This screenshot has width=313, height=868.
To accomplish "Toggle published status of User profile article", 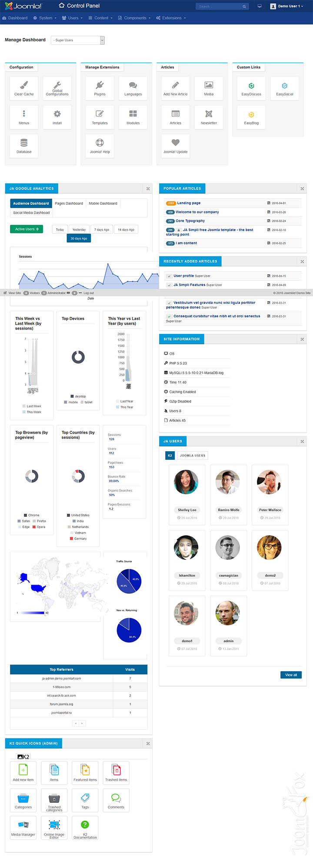I will [x=169, y=276].
